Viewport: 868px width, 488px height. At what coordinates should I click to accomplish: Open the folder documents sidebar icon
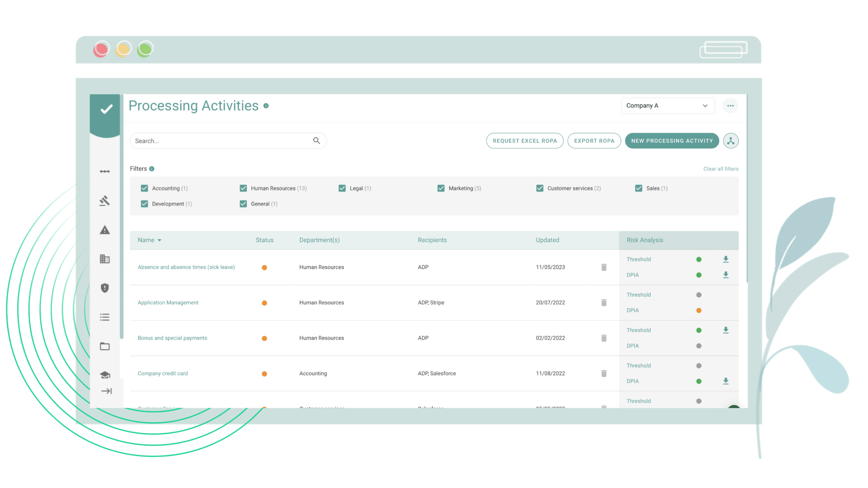105,346
